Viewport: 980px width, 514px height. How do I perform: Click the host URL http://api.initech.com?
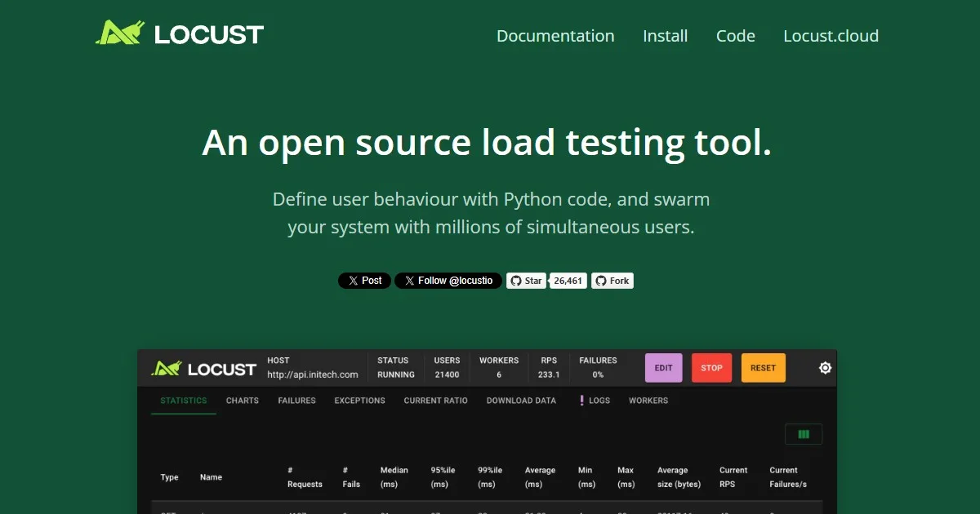(313, 375)
